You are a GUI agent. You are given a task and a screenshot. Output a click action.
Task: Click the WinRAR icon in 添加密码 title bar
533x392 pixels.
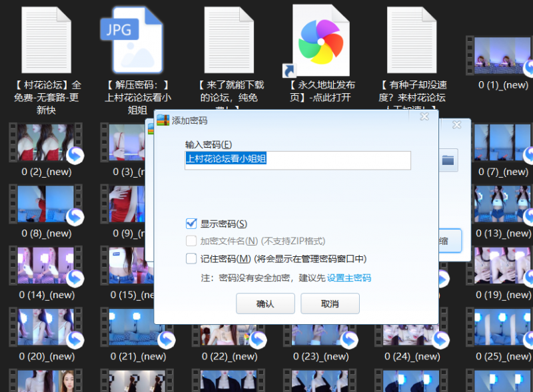click(x=163, y=120)
